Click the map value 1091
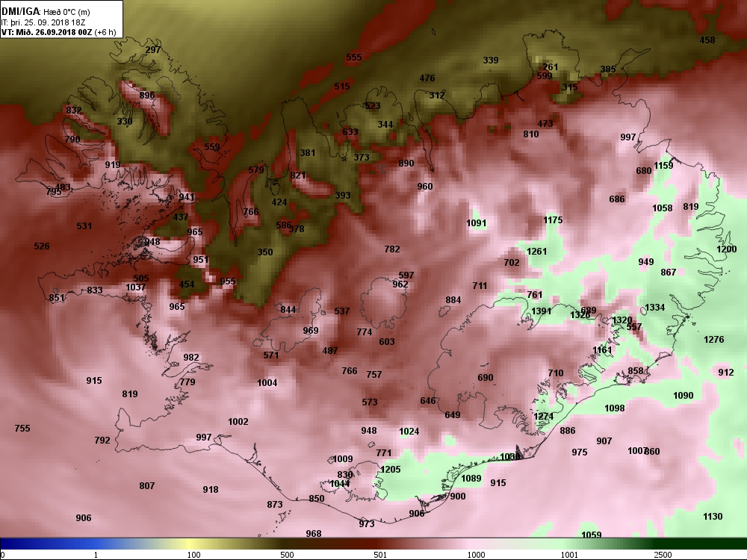The image size is (747, 560). [477, 223]
